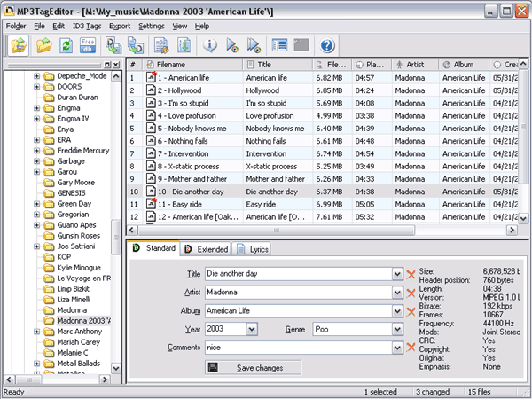The height and width of the screenshot is (399, 532).
Task: Open the Comments dropdown list
Action: [397, 348]
